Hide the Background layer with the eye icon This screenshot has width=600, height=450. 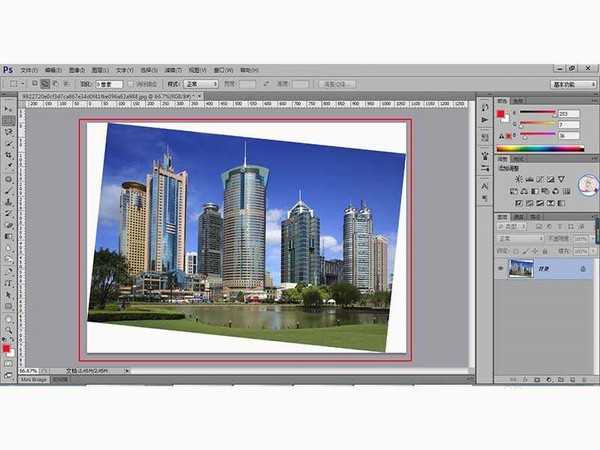(x=501, y=268)
